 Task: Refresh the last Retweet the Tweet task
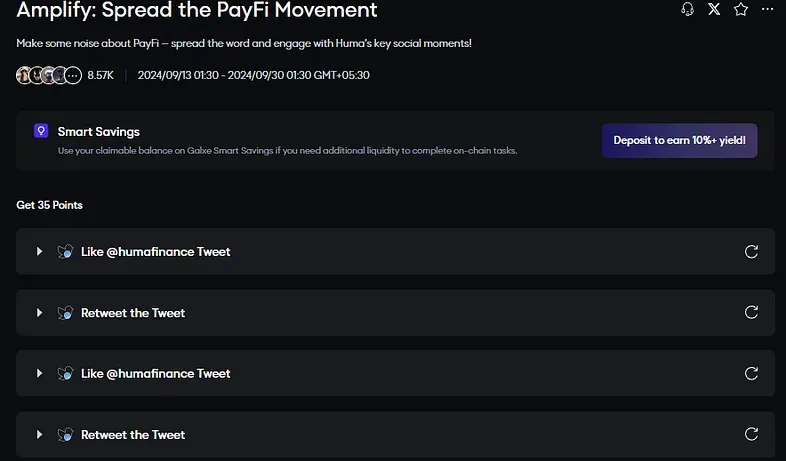point(751,434)
